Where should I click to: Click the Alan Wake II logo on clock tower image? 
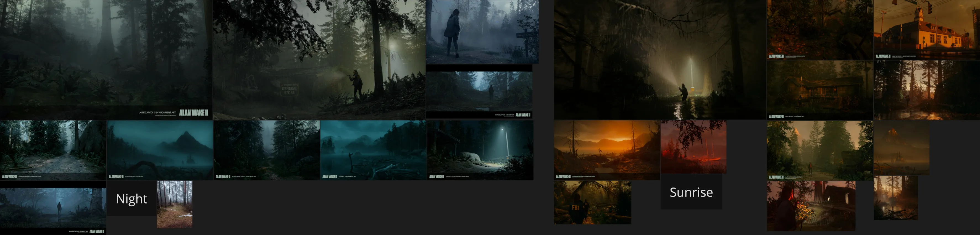pyautogui.click(x=883, y=56)
